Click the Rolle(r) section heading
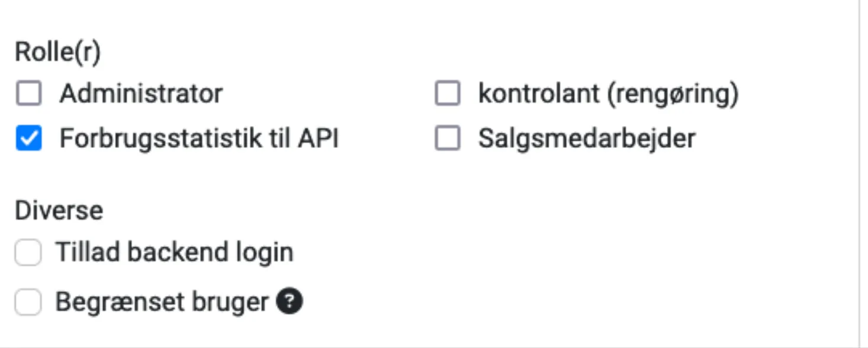The width and height of the screenshot is (868, 348). (x=57, y=52)
